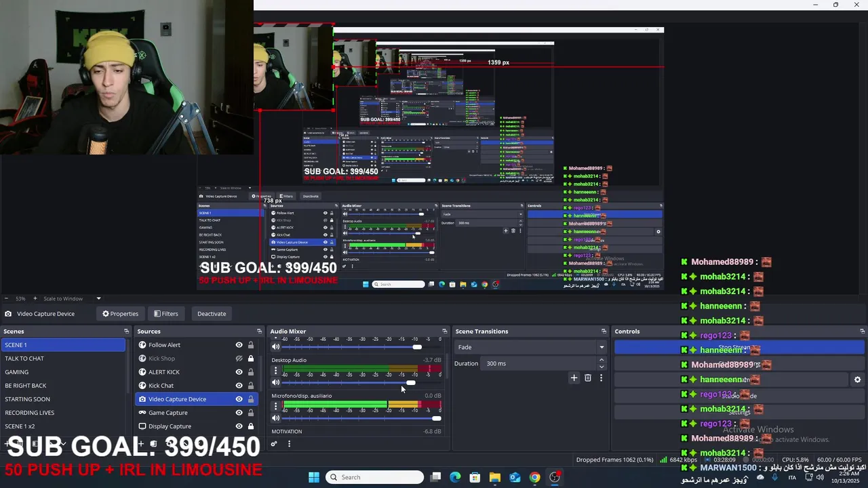Show the hidden Kick Shop source

[x=239, y=359]
